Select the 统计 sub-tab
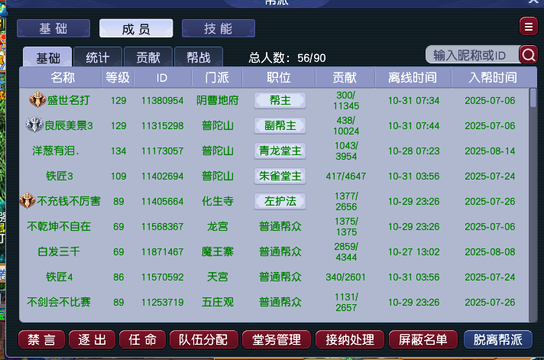The height and width of the screenshot is (360, 544). point(97,57)
